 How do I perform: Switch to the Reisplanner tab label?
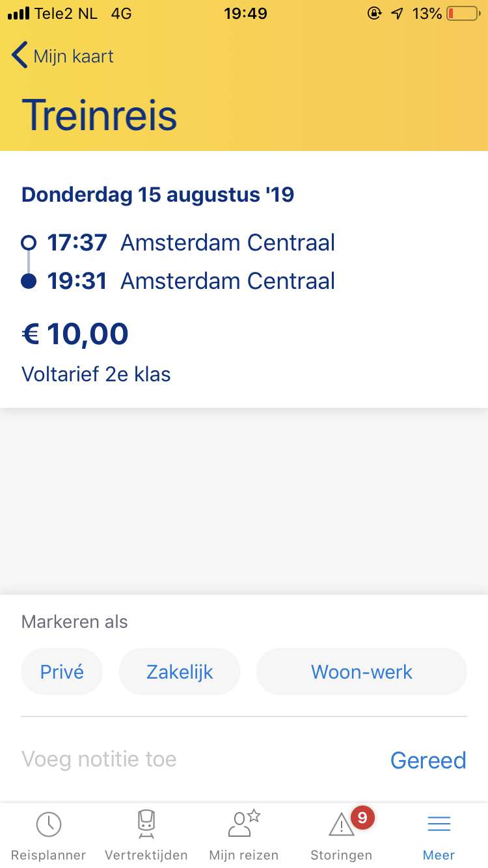tap(49, 855)
